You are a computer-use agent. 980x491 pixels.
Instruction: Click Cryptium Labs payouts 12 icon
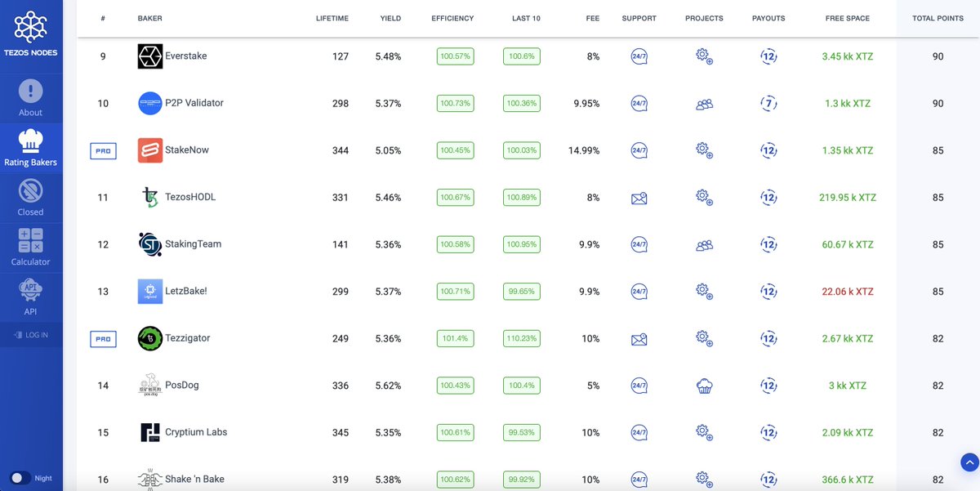768,432
